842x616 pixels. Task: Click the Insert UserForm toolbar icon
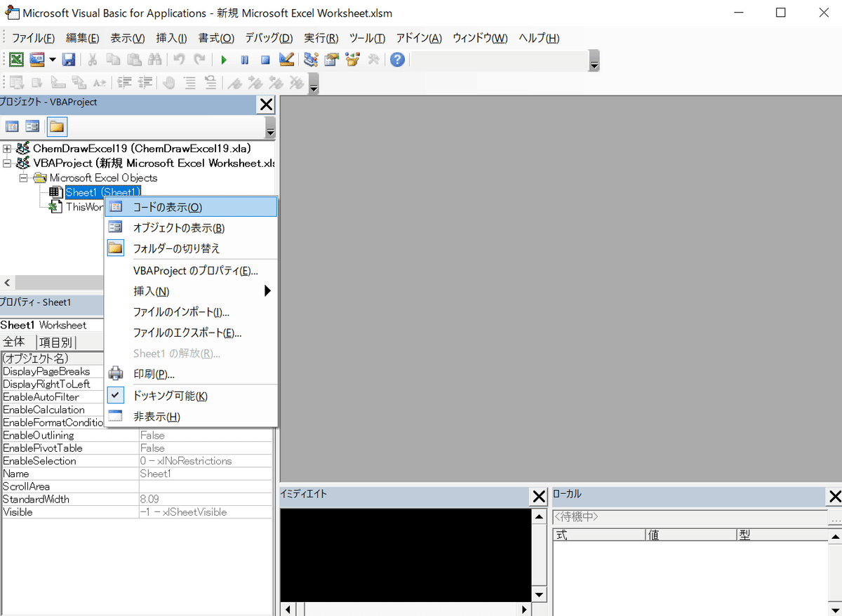pyautogui.click(x=36, y=60)
